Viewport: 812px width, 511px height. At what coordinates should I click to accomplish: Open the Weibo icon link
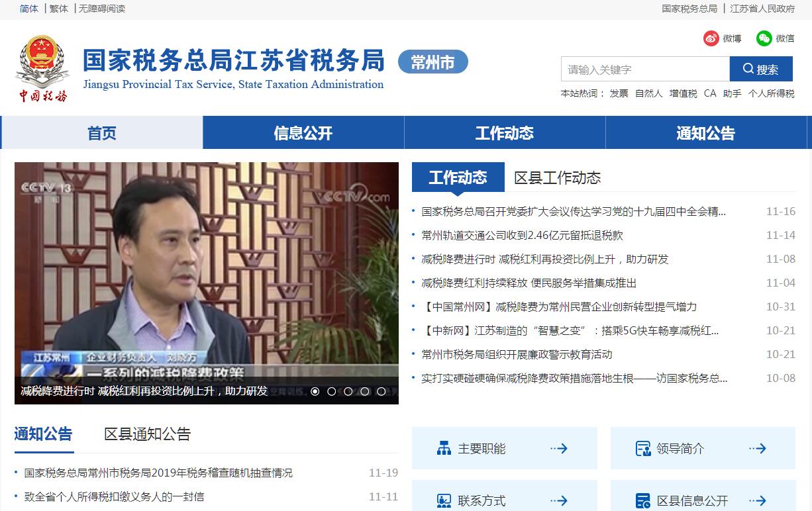pyautogui.click(x=711, y=38)
